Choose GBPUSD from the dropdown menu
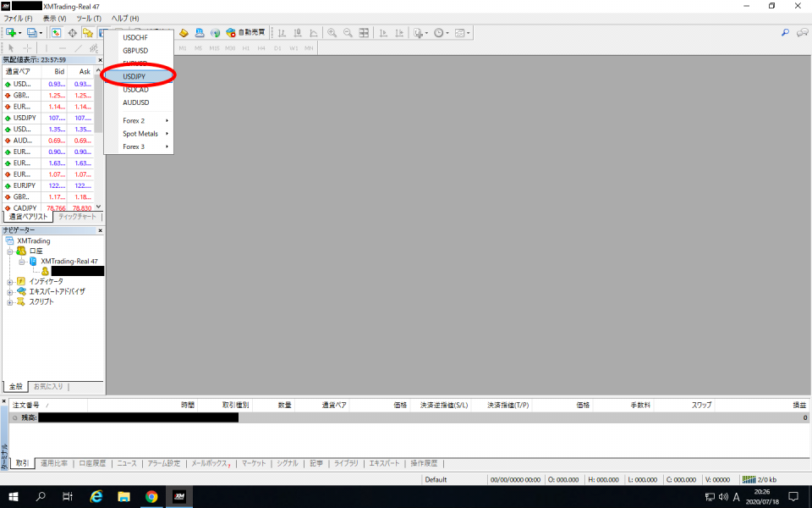The width and height of the screenshot is (812, 508). [139, 50]
